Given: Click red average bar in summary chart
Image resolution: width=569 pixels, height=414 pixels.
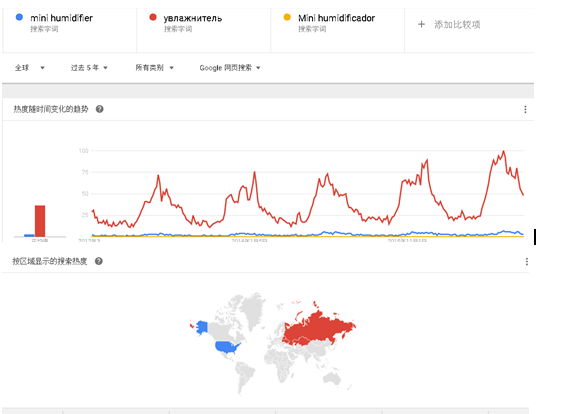Looking at the screenshot, I should click(40, 221).
